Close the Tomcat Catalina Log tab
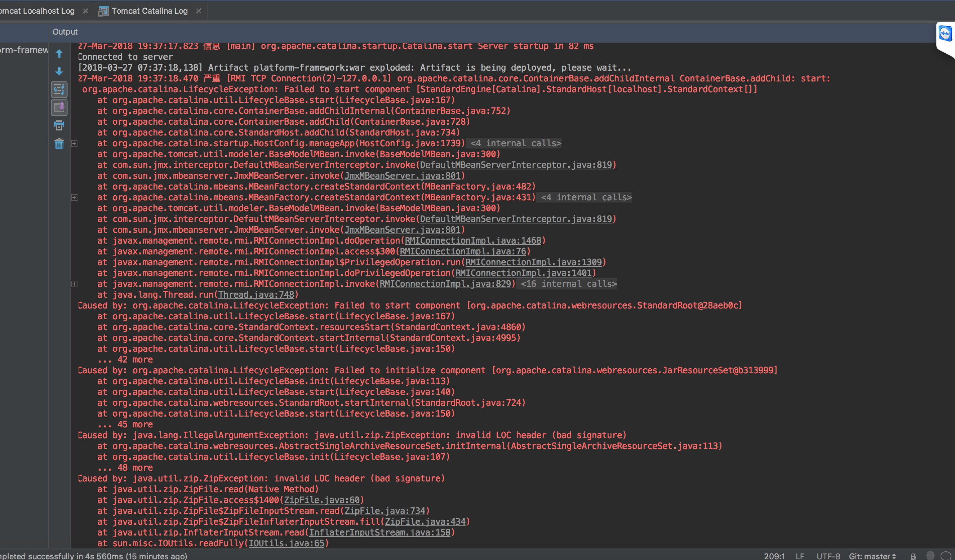The width and height of the screenshot is (955, 560). click(x=199, y=11)
